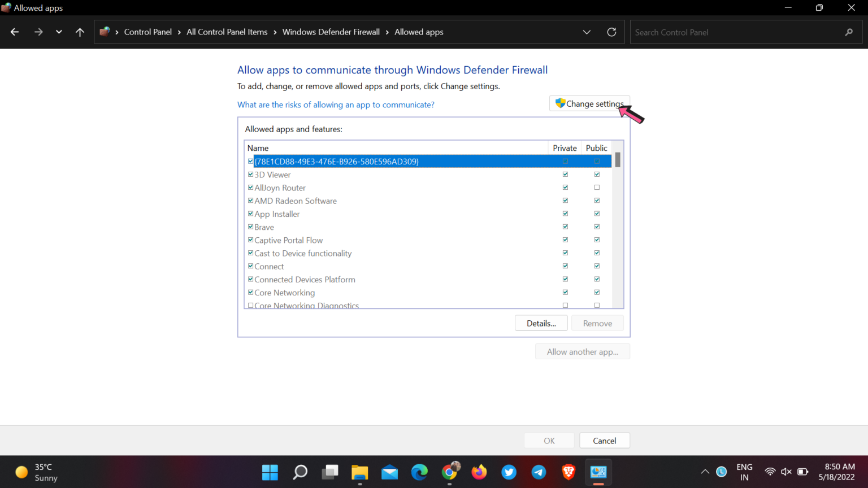Expand the recent locations chevron
868x488 pixels.
59,32
